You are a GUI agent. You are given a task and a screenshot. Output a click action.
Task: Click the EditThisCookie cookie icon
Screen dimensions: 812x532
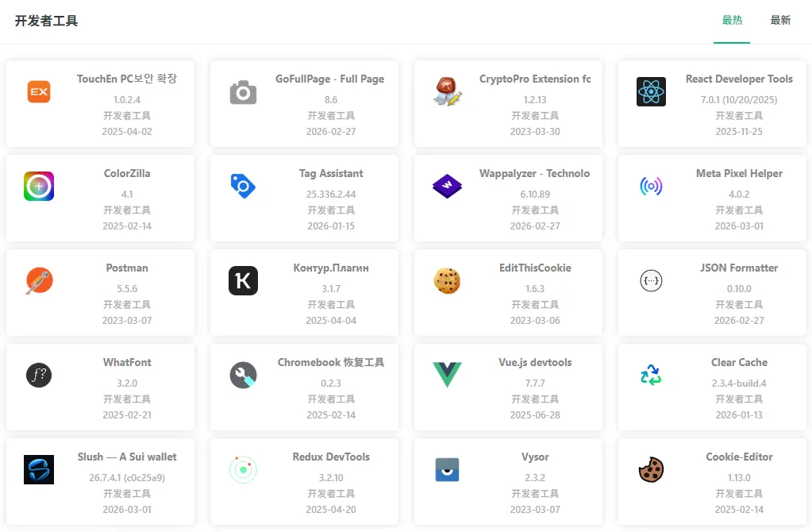(447, 281)
